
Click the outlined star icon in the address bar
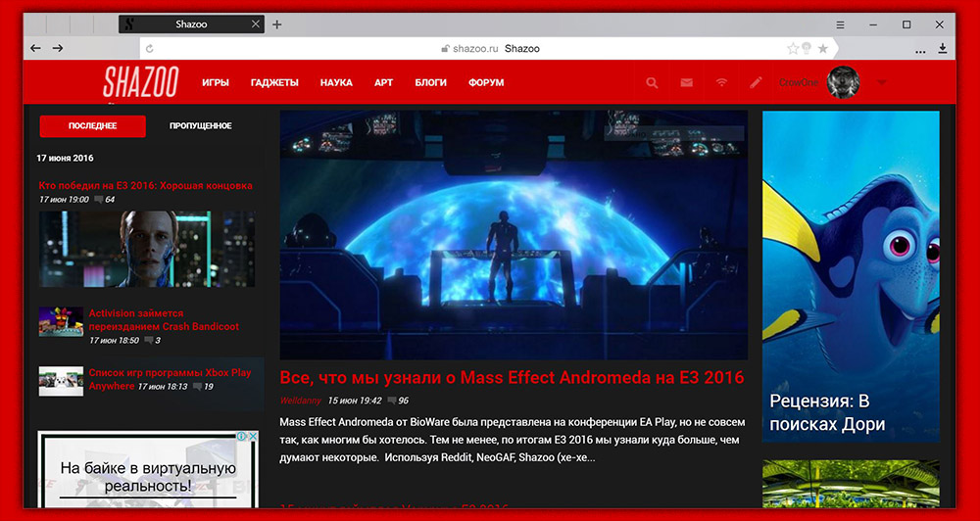[x=793, y=48]
